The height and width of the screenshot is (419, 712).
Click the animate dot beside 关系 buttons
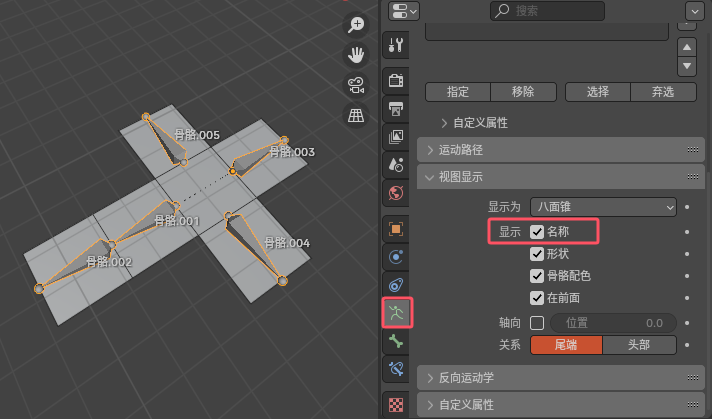687,345
